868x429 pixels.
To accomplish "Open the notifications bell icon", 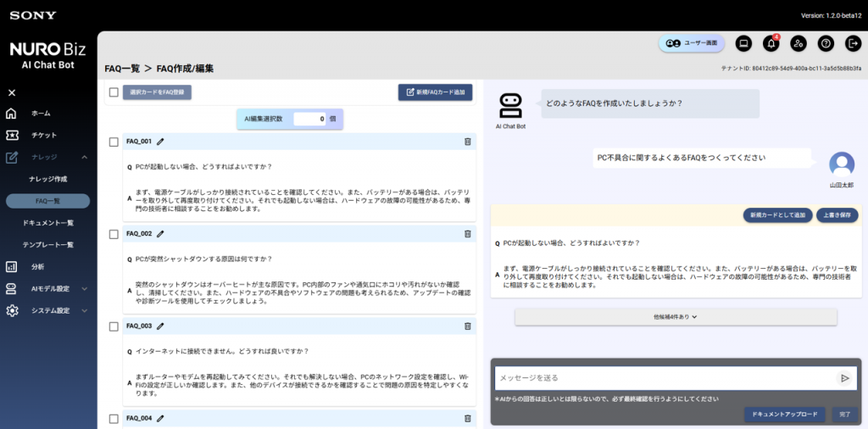I will (x=771, y=43).
